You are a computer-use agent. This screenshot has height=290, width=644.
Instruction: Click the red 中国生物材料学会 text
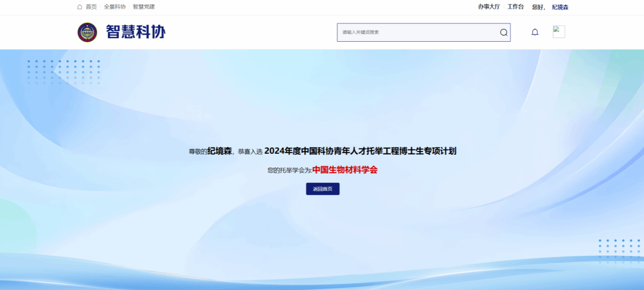(x=345, y=170)
